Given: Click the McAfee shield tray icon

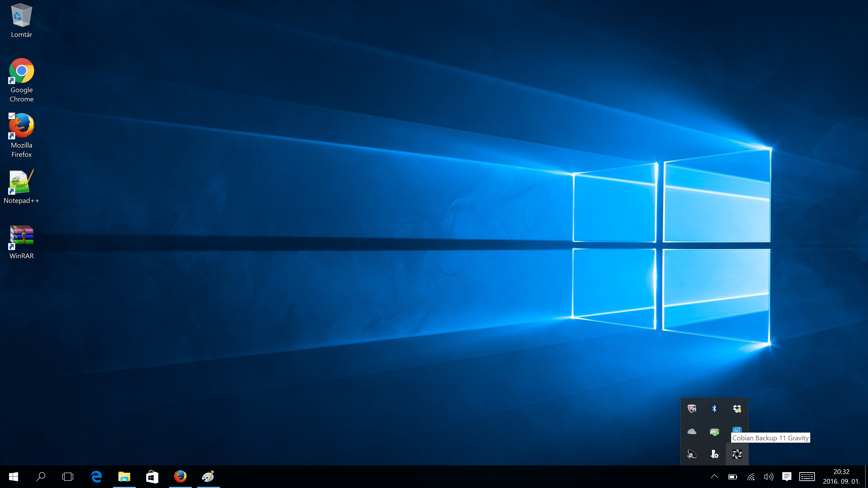Looking at the screenshot, I should [x=692, y=408].
